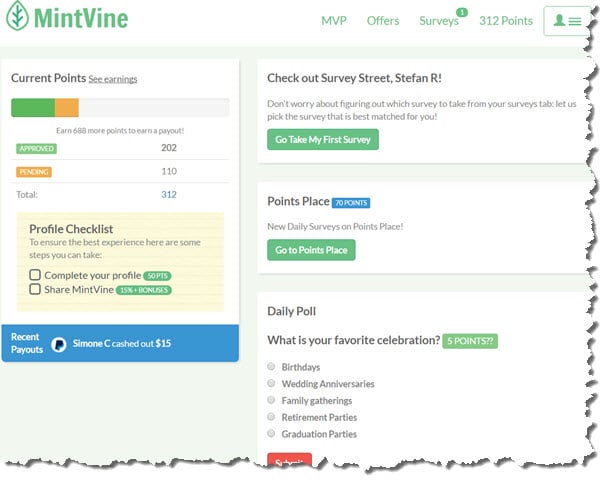Click the 15% + BONUSES badge
610x482 pixels.
(144, 290)
